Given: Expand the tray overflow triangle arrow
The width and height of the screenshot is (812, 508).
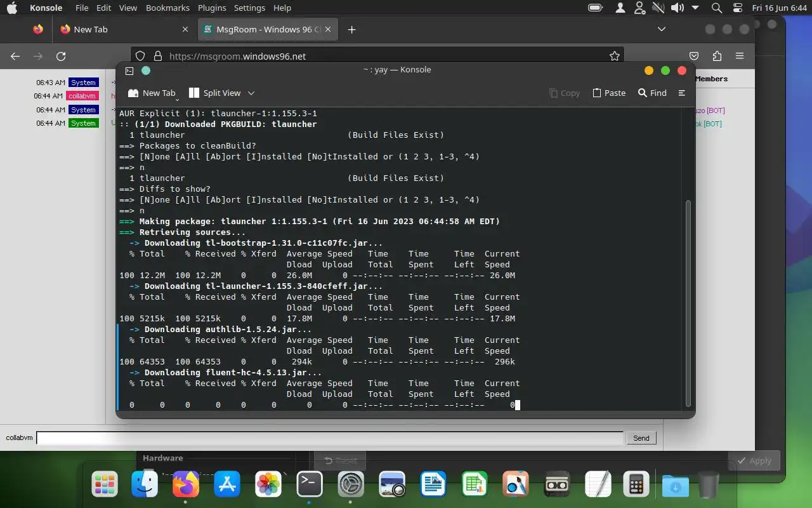Looking at the screenshot, I should point(695,8).
